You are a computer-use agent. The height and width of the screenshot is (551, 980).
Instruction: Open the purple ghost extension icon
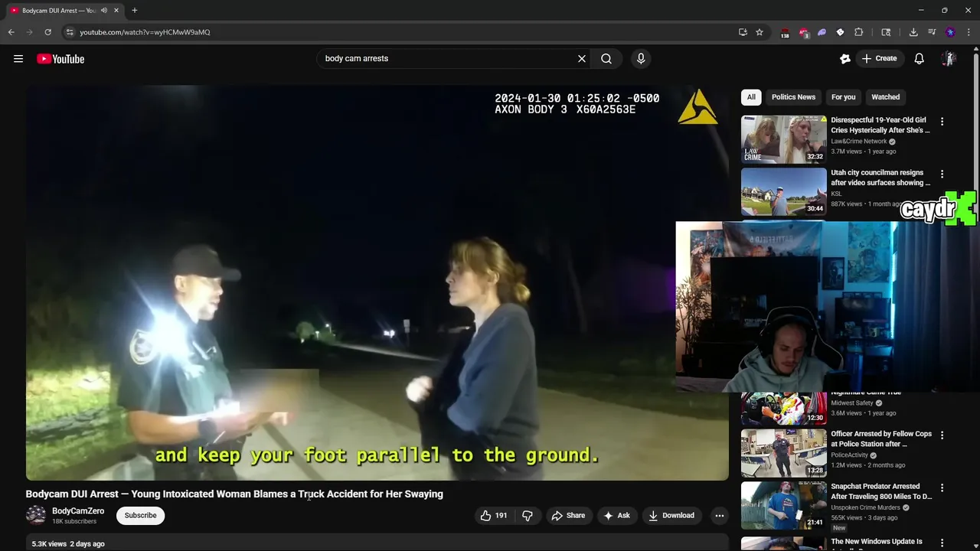point(822,32)
